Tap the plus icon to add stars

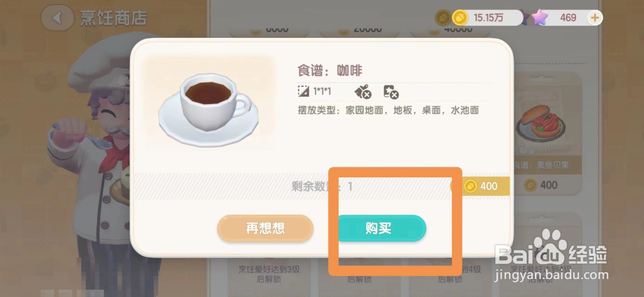pyautogui.click(x=594, y=18)
